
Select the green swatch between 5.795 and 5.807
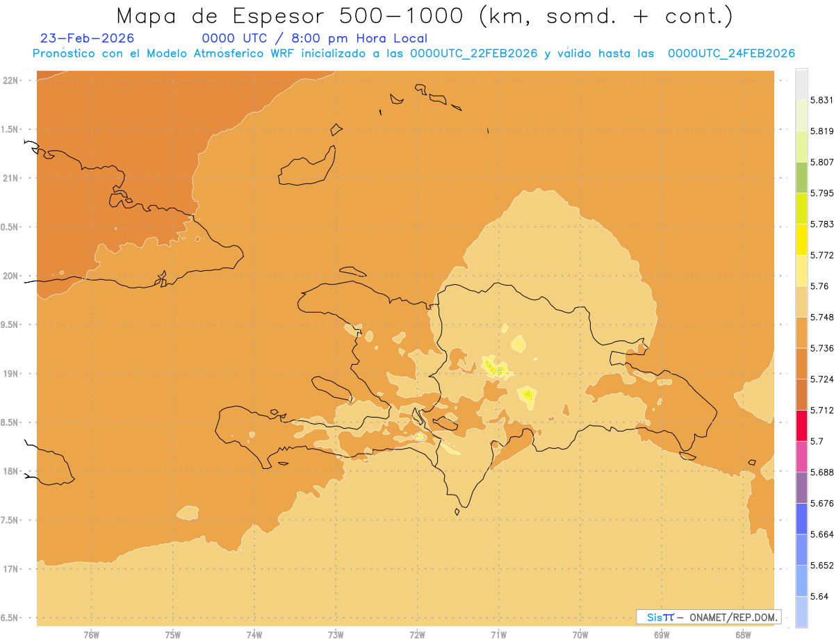(x=801, y=177)
